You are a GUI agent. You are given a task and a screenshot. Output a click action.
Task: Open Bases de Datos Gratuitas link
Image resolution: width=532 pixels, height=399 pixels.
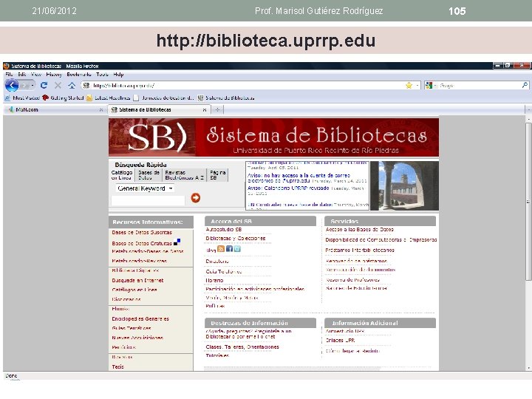pyautogui.click(x=142, y=243)
